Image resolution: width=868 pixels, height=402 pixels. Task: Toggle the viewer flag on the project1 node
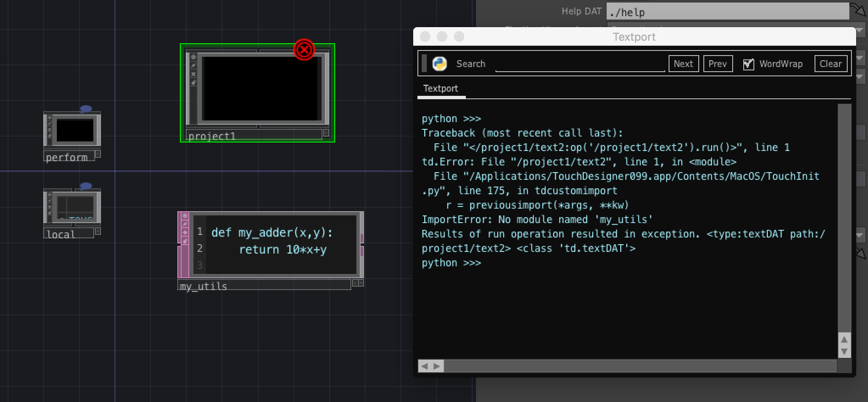click(193, 57)
